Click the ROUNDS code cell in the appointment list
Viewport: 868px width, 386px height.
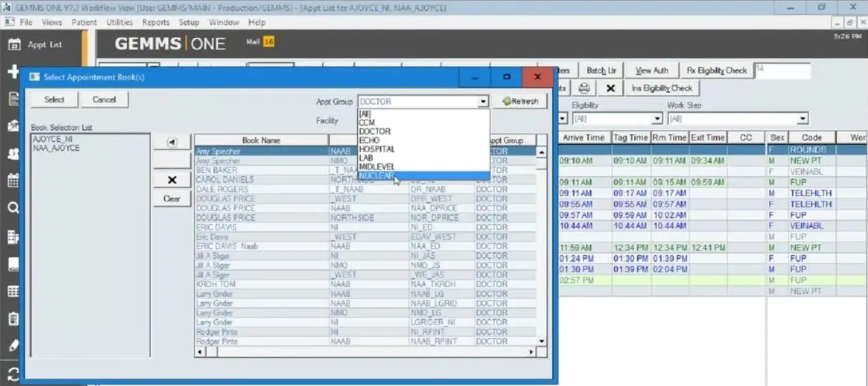811,150
